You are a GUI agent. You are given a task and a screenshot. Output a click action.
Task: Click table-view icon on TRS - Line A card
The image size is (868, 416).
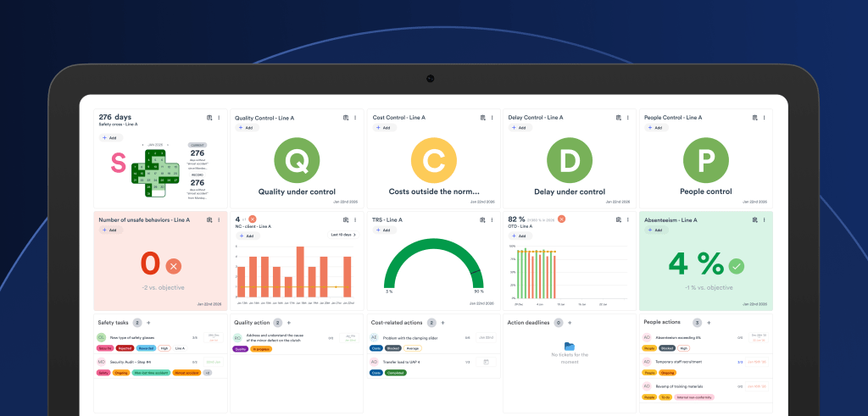coord(483,219)
